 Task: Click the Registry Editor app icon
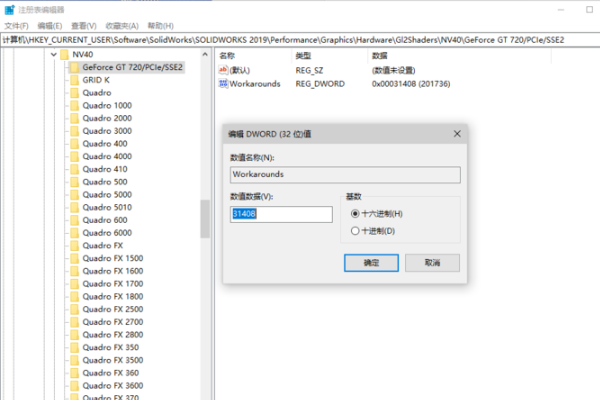click(10, 10)
